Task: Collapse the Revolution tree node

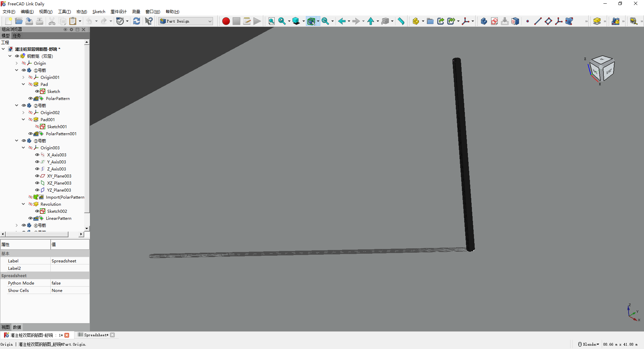Action: (23, 204)
